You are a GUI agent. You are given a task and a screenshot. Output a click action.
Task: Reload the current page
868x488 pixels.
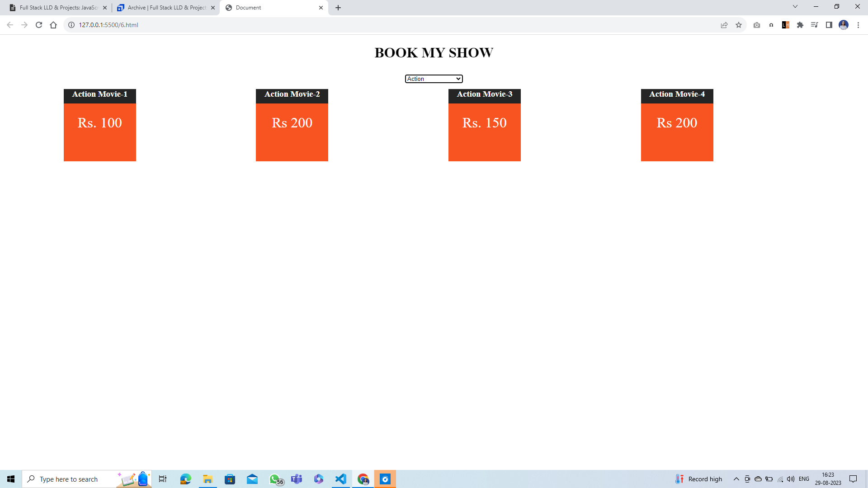tap(39, 25)
